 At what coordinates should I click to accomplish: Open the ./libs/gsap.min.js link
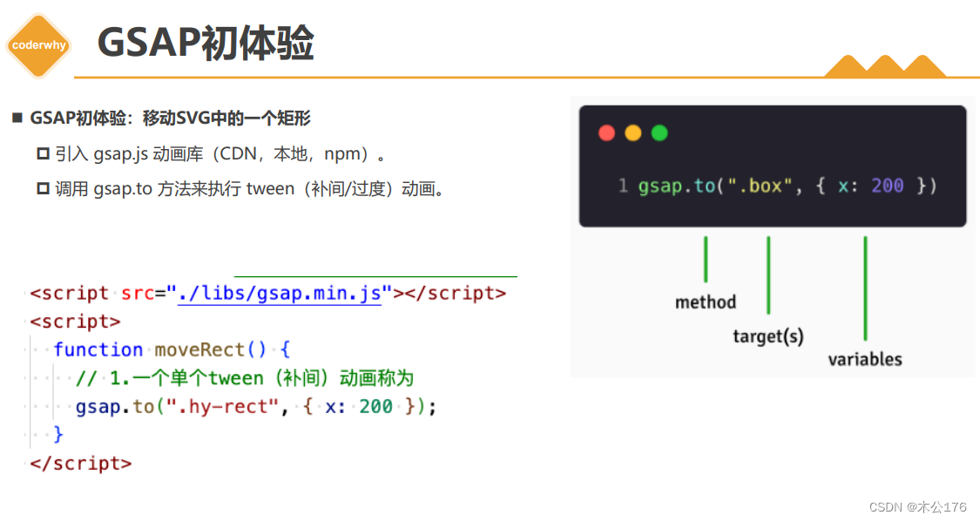pyautogui.click(x=280, y=293)
